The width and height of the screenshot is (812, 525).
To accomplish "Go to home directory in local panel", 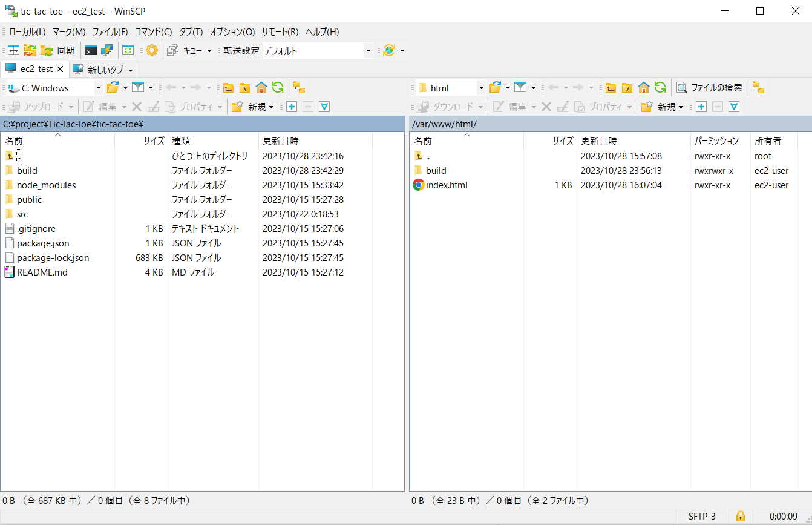I will coord(261,88).
